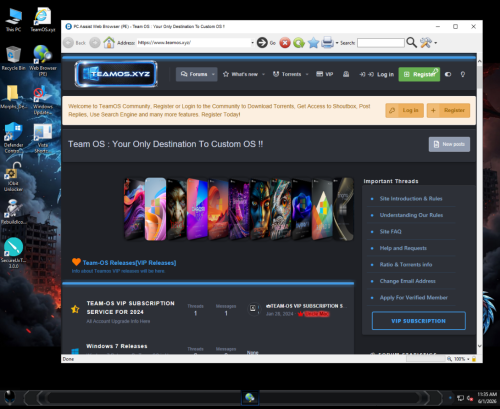Screen dimensions: 500x409
Task: Expand the Forums dropdown arrow
Action: click(x=213, y=74)
